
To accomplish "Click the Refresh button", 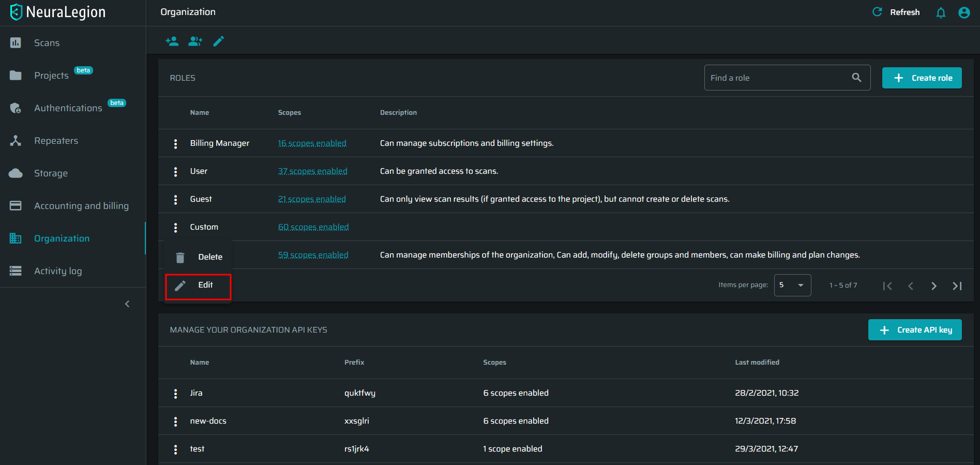I will point(896,12).
